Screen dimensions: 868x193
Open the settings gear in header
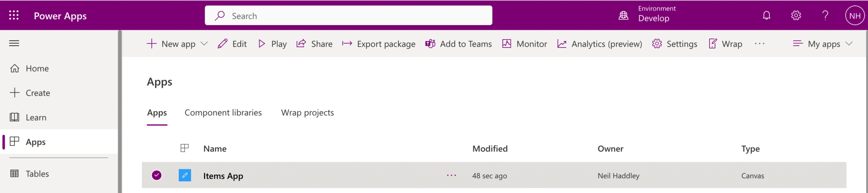(796, 16)
